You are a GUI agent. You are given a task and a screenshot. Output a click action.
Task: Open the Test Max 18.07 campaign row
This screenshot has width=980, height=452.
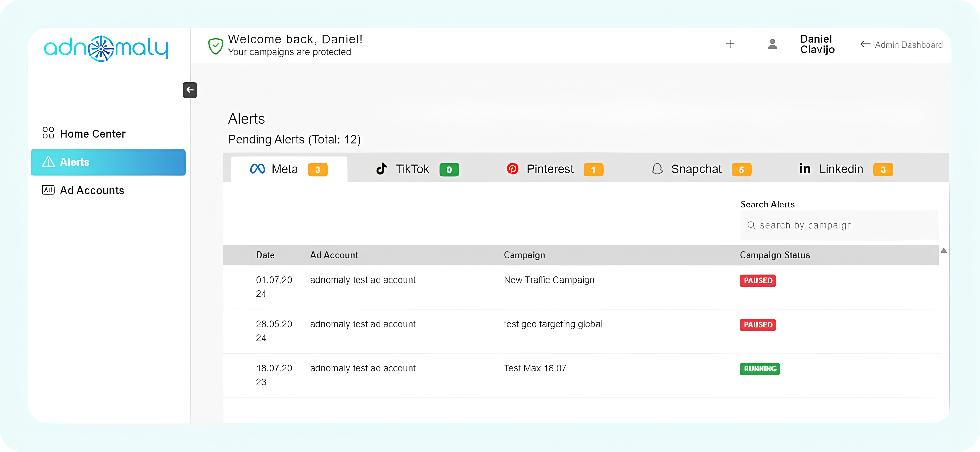[x=535, y=368]
